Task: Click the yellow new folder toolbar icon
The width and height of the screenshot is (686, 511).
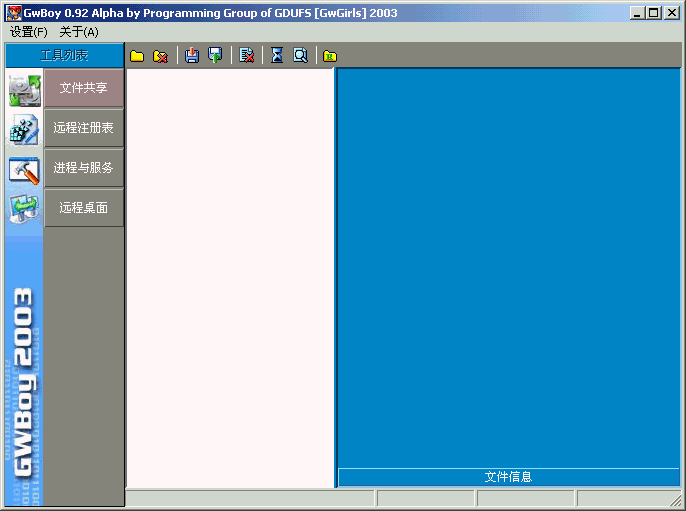Action: click(x=137, y=56)
